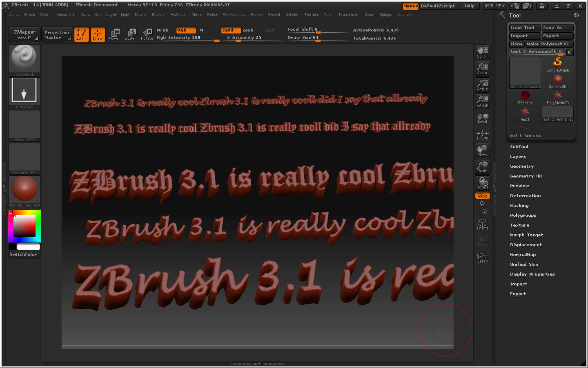Click the right shelf Move icon
Viewport: 588px width, 368px height.
(483, 150)
